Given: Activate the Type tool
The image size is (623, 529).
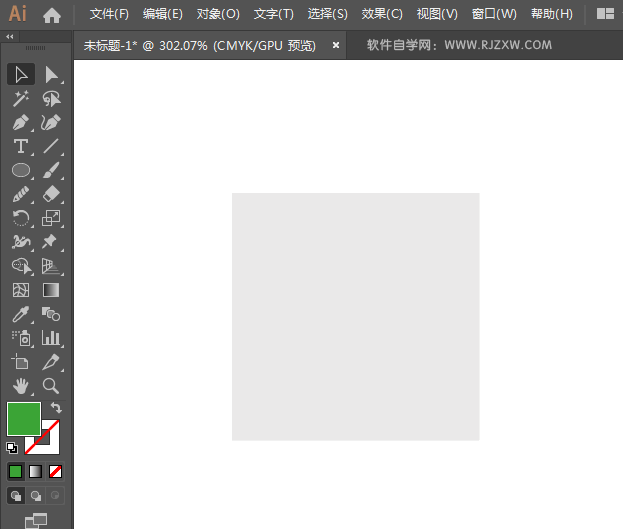Looking at the screenshot, I should (x=20, y=146).
